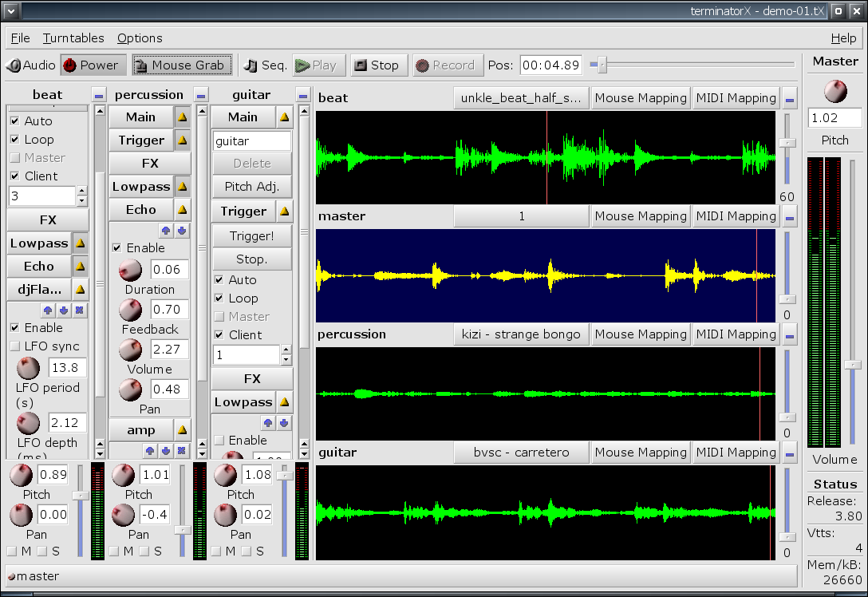Enable Mouse Grab mode

coord(182,65)
